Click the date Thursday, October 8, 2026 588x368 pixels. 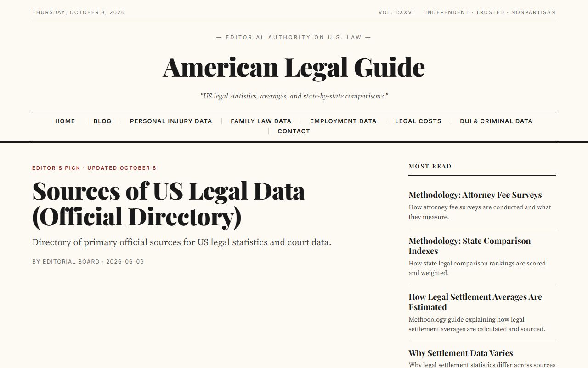pos(79,12)
